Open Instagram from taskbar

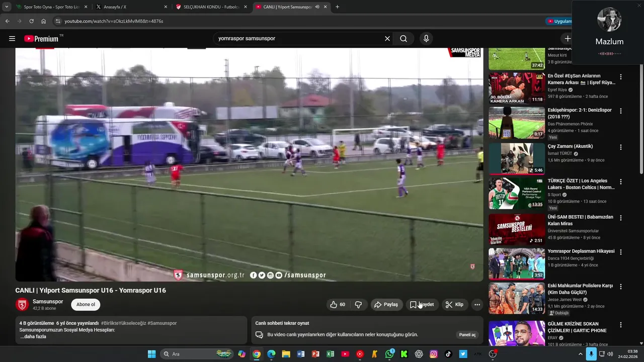tap(434, 354)
